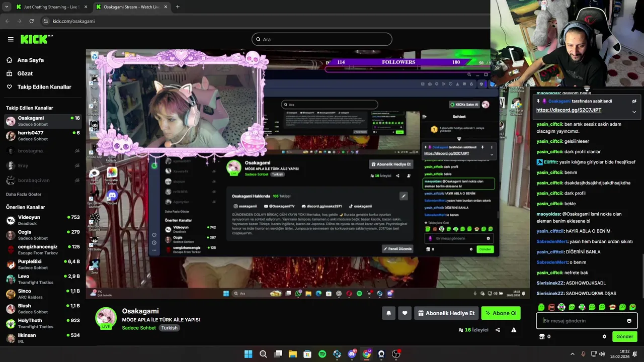Viewport: 644px width, 362px height.
Task: Click the Turkish language tag
Action: pyautogui.click(x=169, y=328)
